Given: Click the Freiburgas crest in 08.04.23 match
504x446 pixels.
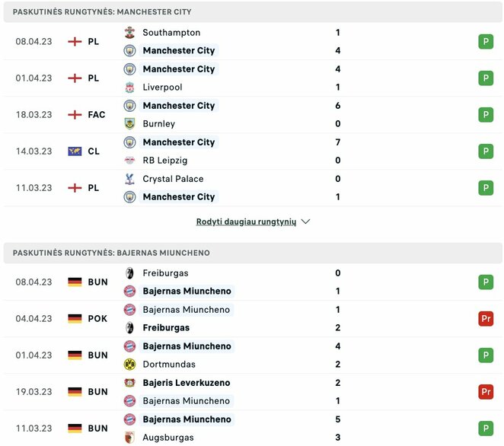Looking at the screenshot, I should [129, 273].
